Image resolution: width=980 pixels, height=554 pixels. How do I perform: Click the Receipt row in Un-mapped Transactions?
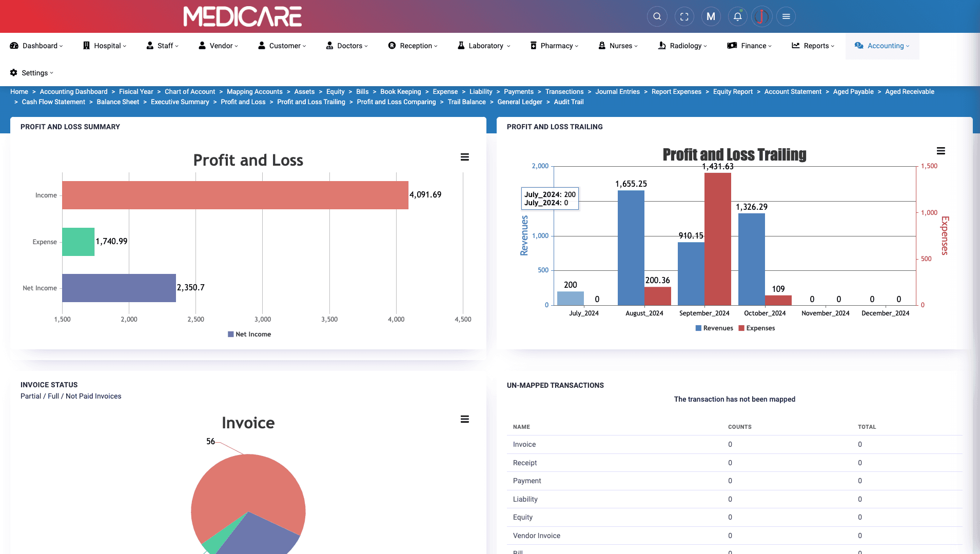pyautogui.click(x=524, y=463)
